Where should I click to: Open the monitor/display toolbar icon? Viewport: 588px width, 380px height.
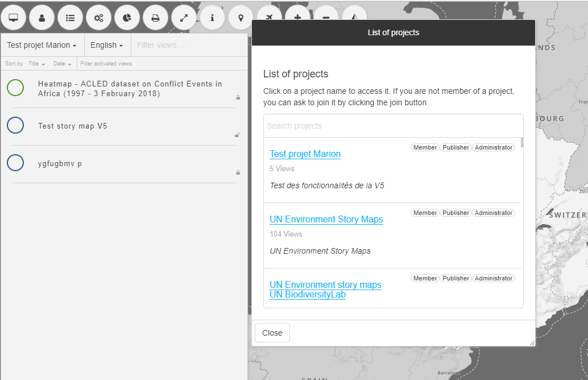click(14, 18)
